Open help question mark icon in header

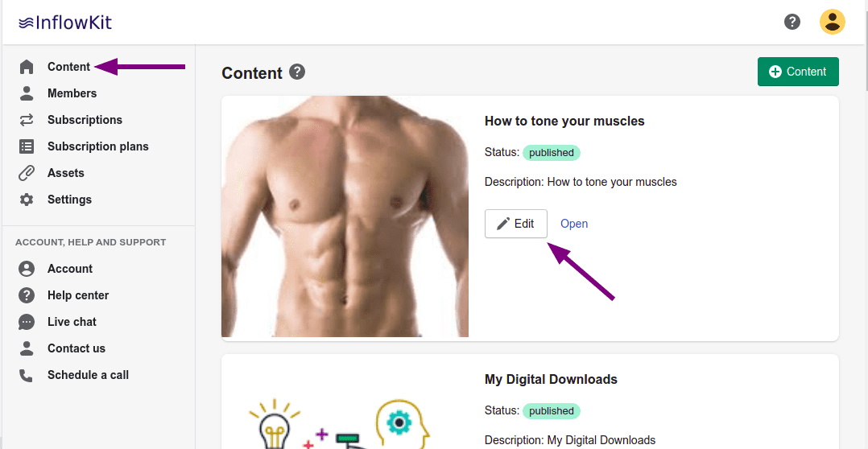[792, 22]
